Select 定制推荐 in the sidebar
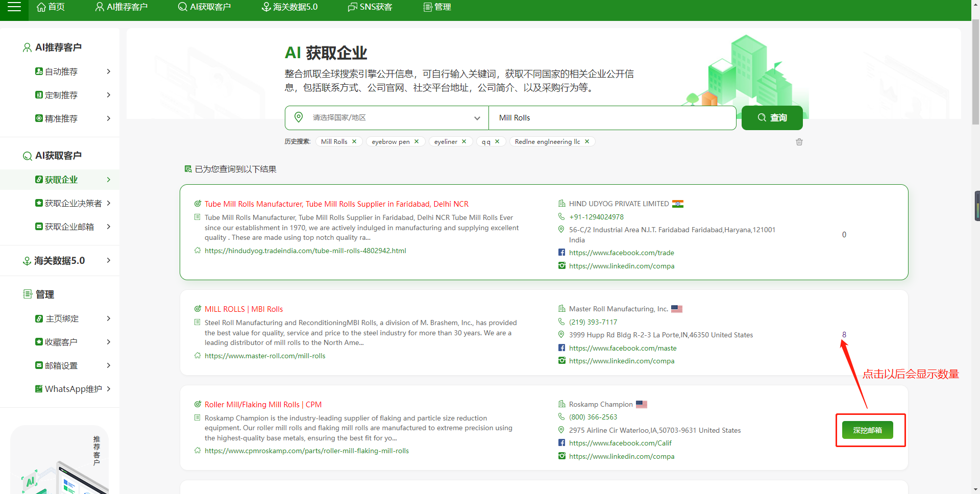The image size is (980, 494). click(61, 95)
